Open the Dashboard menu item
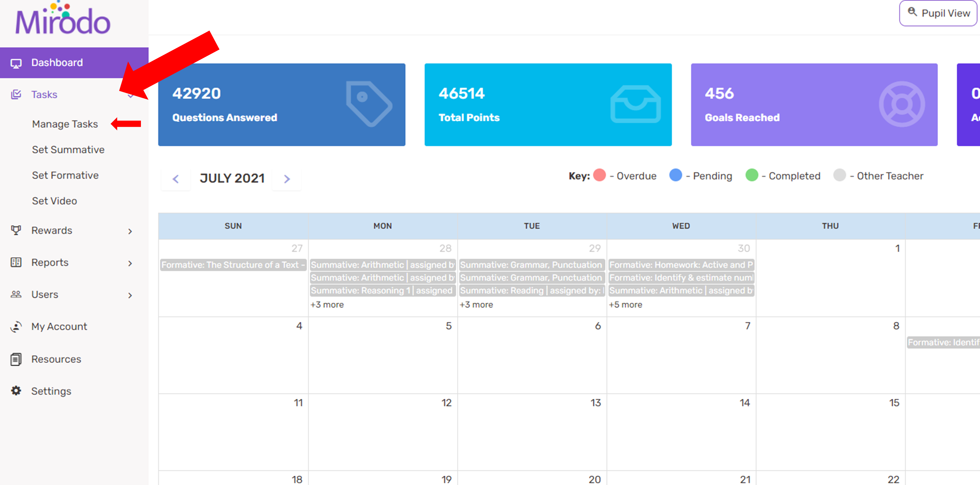This screenshot has width=980, height=485. click(x=74, y=63)
